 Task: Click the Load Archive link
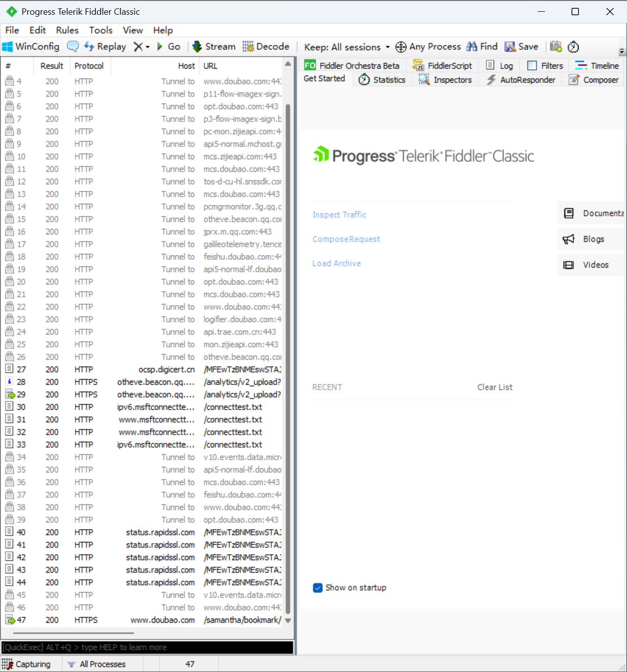click(337, 263)
